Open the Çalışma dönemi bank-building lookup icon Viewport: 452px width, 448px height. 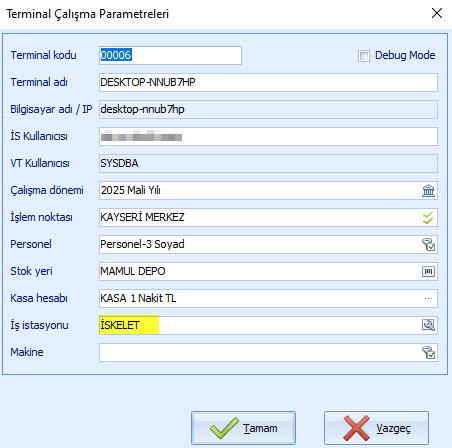point(428,191)
